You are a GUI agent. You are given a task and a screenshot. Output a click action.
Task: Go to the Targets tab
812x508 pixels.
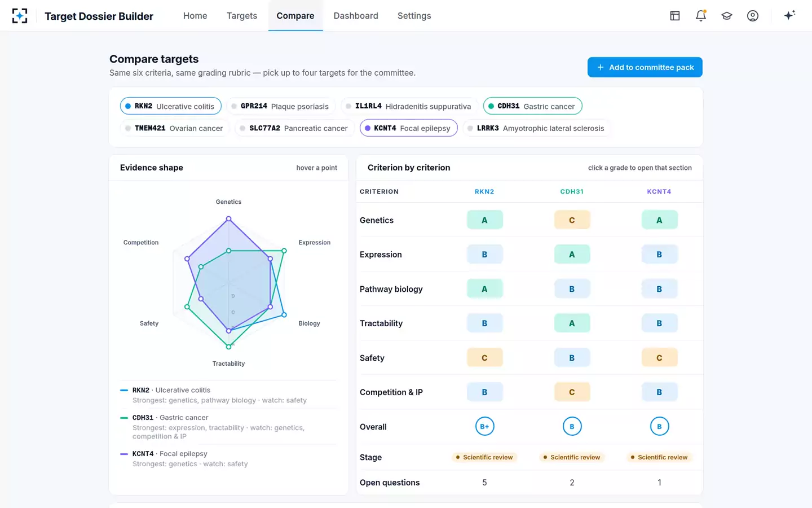point(242,16)
